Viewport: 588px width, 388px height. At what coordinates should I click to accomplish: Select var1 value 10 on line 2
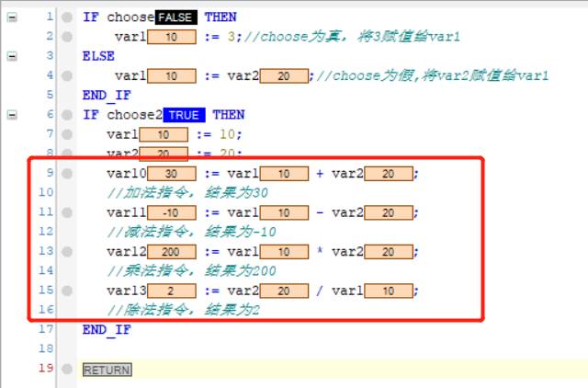click(x=172, y=37)
